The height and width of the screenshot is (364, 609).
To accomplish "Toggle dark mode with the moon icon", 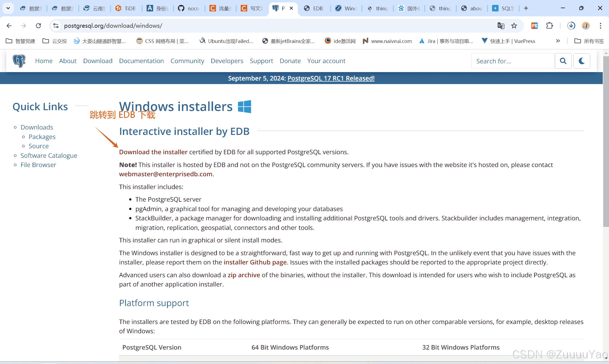I will pyautogui.click(x=582, y=61).
